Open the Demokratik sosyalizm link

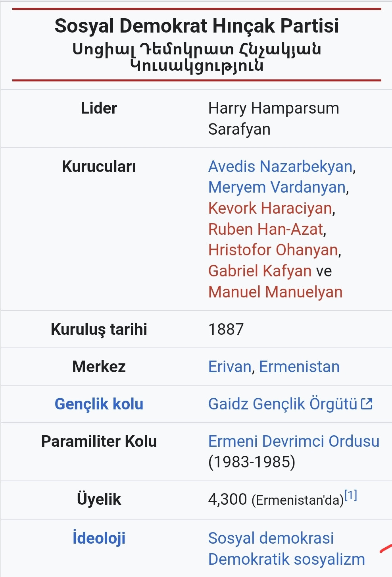[x=286, y=559]
